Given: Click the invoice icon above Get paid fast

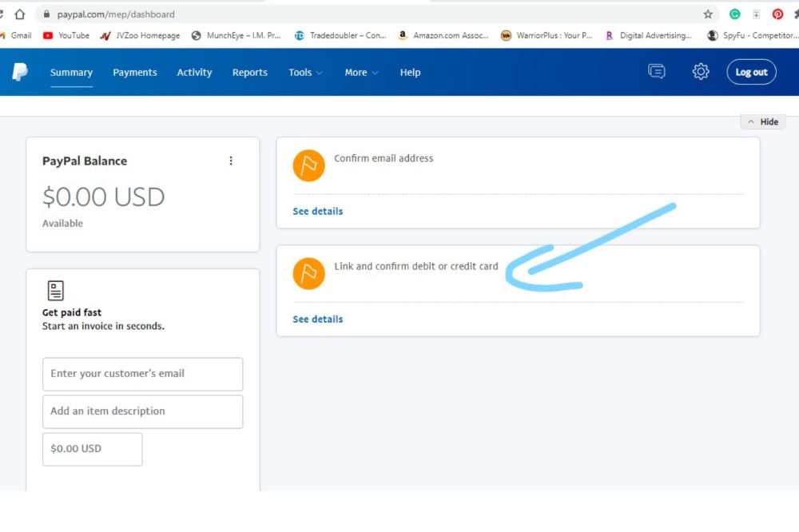Looking at the screenshot, I should point(56,290).
